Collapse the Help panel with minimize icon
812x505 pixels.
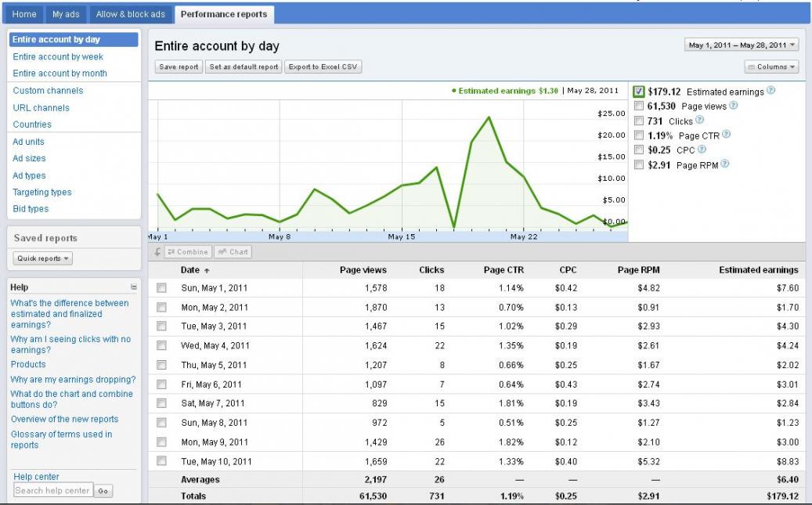tap(133, 287)
